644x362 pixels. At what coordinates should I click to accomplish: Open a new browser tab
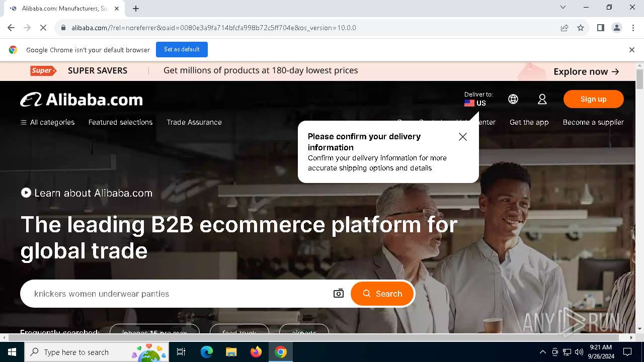[x=136, y=9]
